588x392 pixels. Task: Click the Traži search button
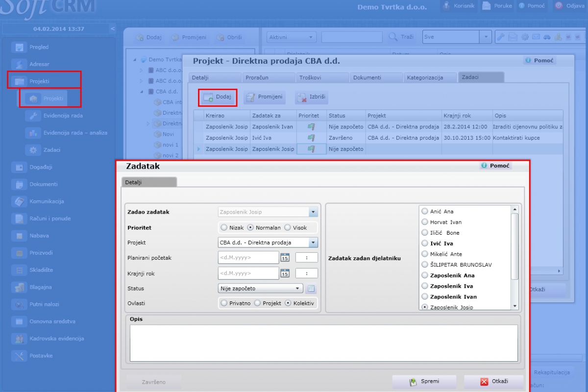coord(401,37)
